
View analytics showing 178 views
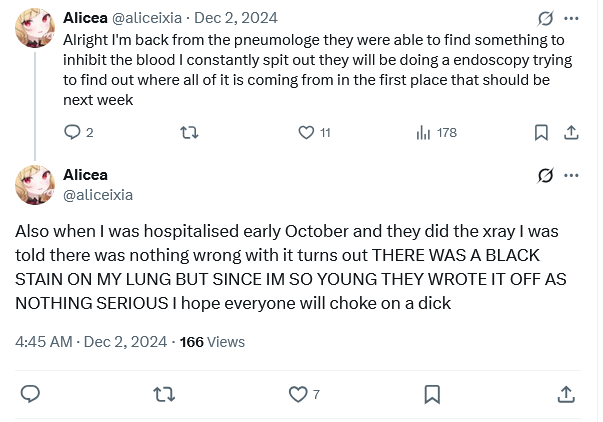point(423,132)
